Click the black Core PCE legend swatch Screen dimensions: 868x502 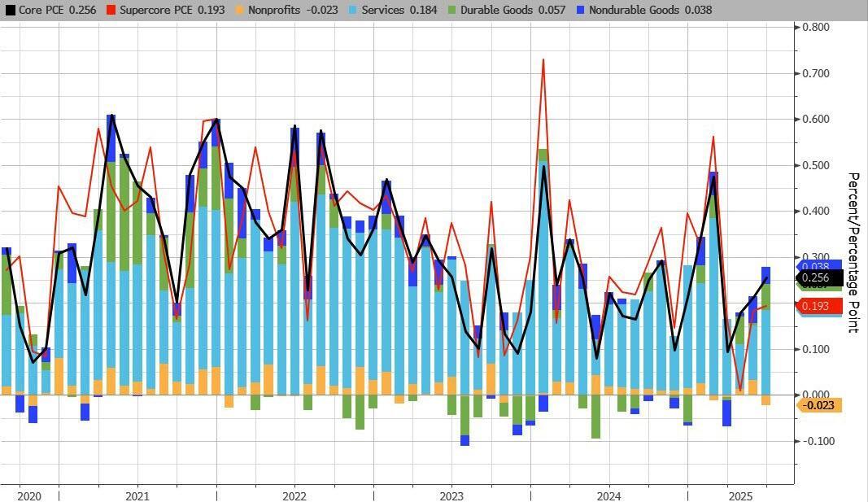10,11
